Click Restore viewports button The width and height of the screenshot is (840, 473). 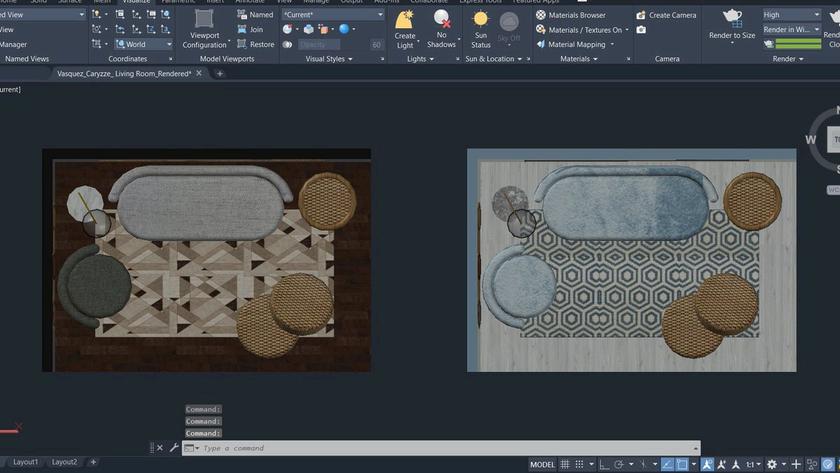click(x=255, y=44)
